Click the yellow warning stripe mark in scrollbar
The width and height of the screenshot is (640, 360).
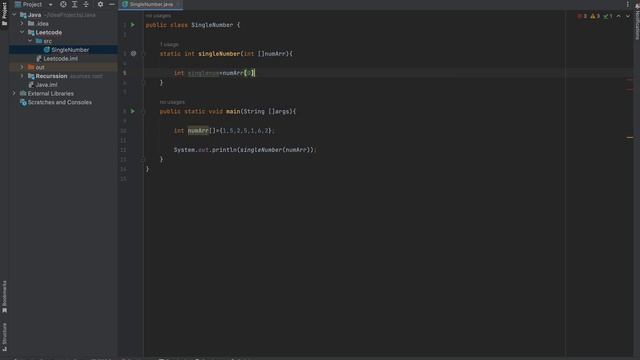630,138
